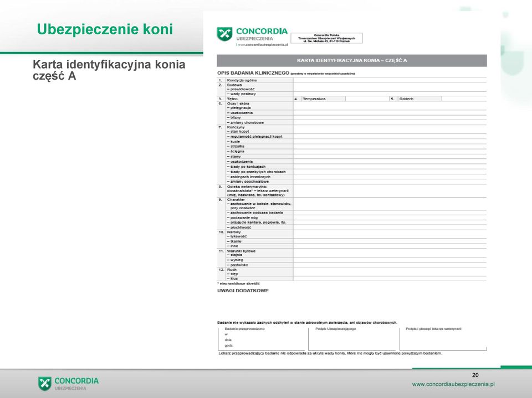Click the 'Tętno' label
The width and height of the screenshot is (532, 398).
232,99
